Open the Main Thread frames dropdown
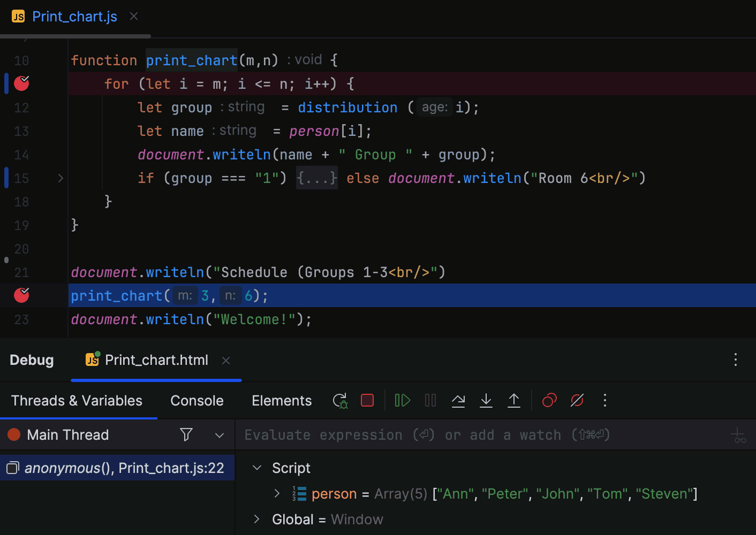The image size is (756, 535). [220, 435]
